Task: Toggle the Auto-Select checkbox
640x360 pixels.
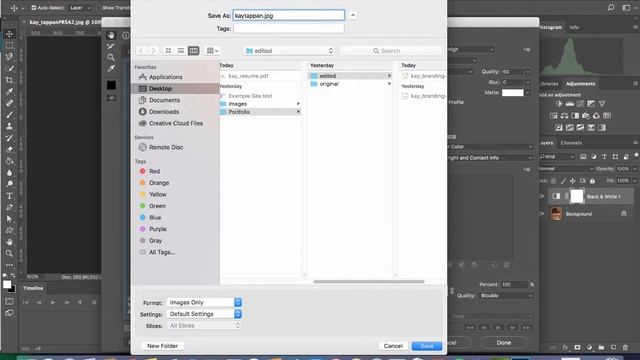Action: point(34,8)
